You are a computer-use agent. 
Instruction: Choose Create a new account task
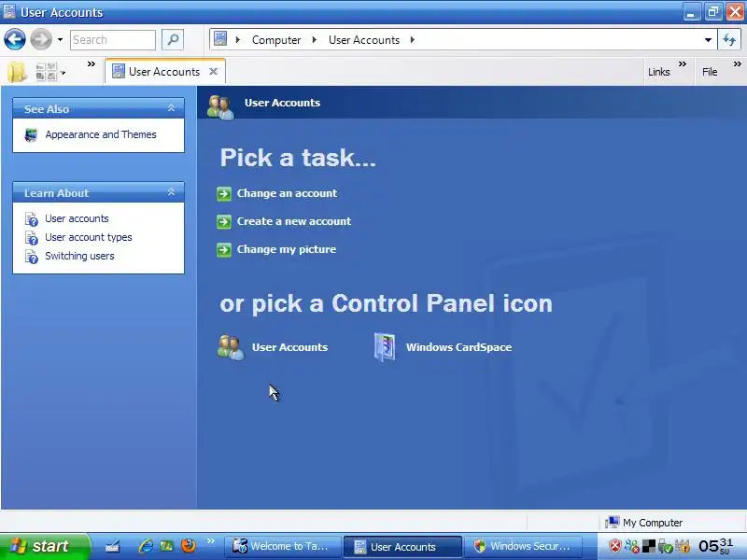294,221
